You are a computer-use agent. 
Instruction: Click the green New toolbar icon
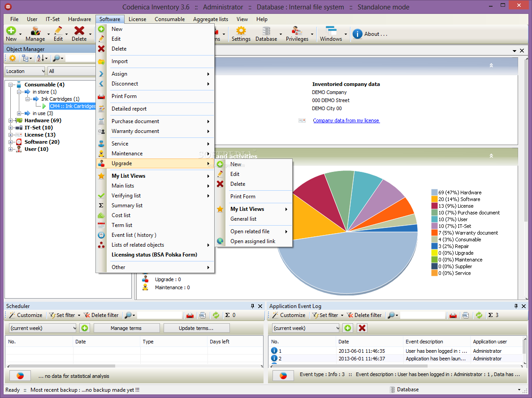[x=11, y=31]
